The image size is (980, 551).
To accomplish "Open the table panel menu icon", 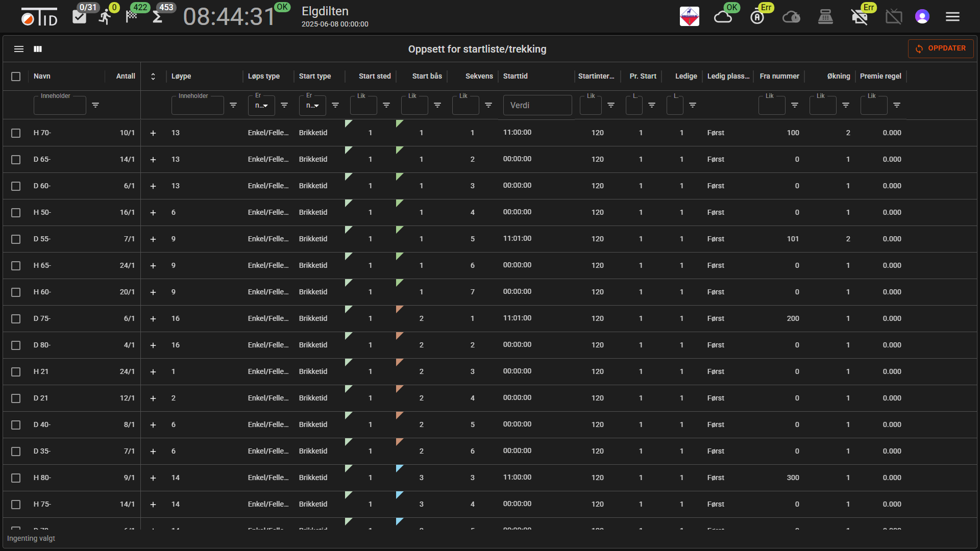I will tap(19, 49).
